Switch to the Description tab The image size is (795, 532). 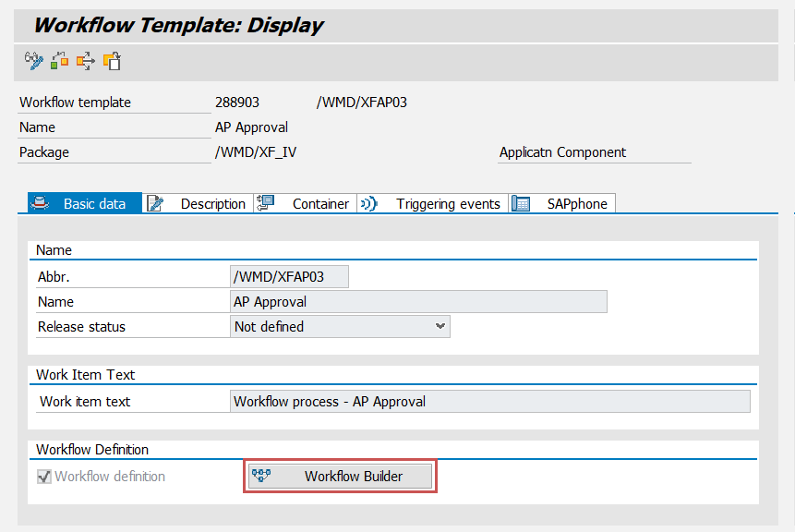pos(212,203)
